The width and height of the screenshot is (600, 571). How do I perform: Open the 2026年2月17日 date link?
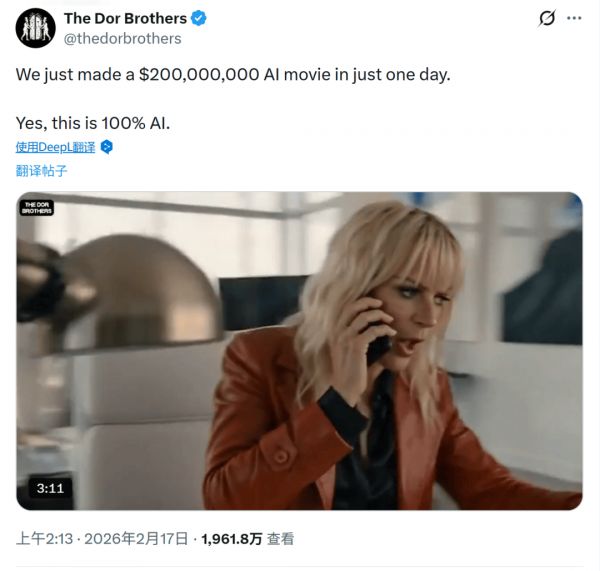(136, 539)
